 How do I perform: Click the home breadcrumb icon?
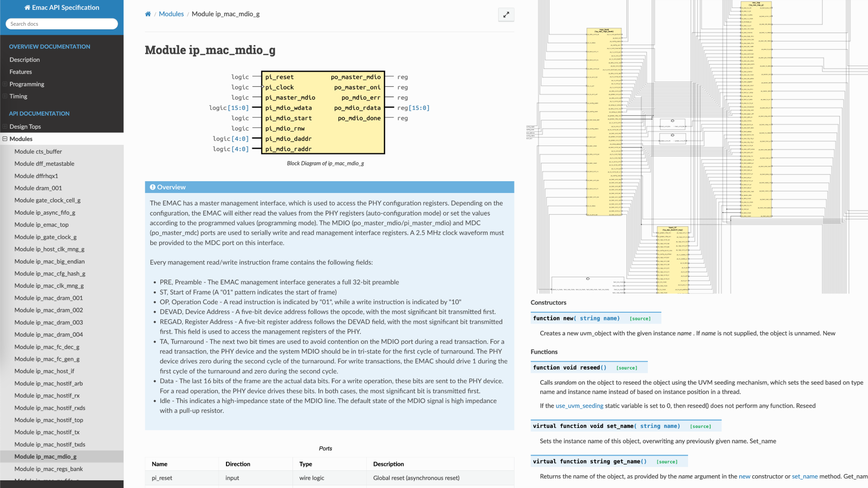(x=148, y=14)
